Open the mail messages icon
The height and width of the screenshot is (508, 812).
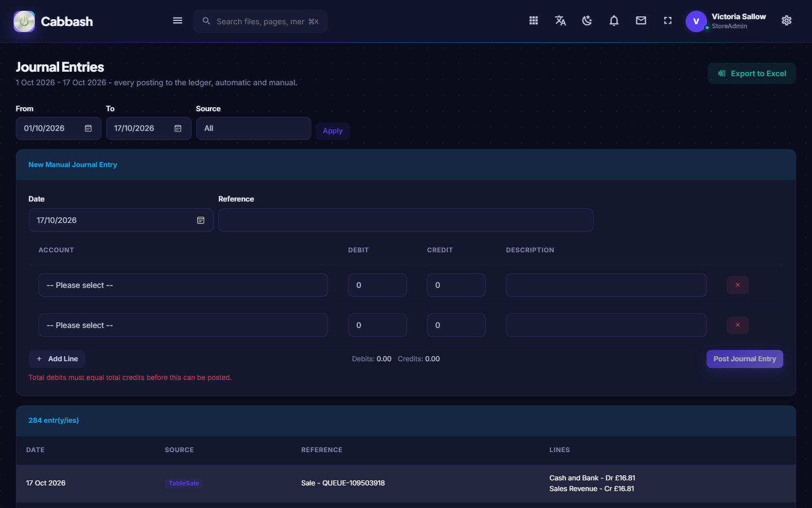tap(641, 21)
